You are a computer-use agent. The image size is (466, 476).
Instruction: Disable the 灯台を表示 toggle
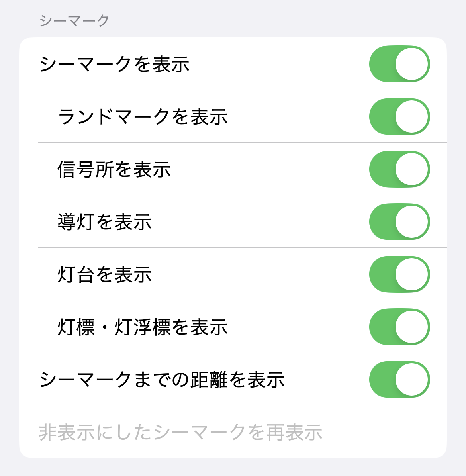[x=399, y=274]
